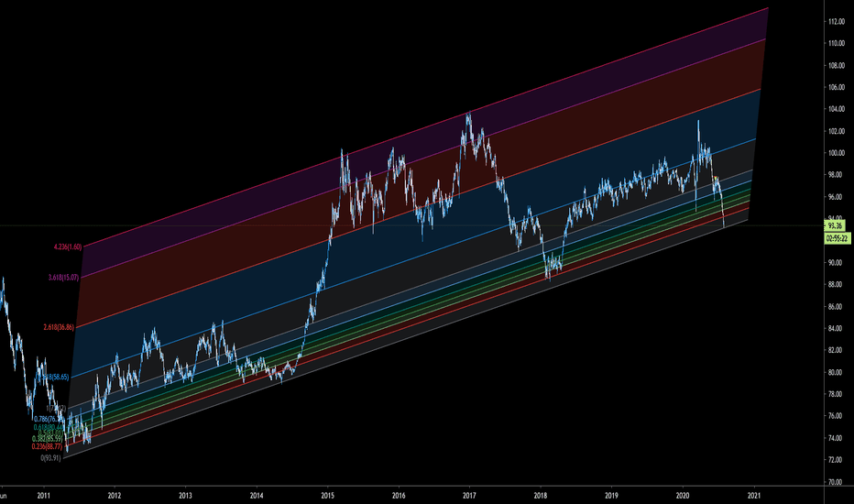
Task: Click the current price tag 93.36
Action: click(x=835, y=225)
